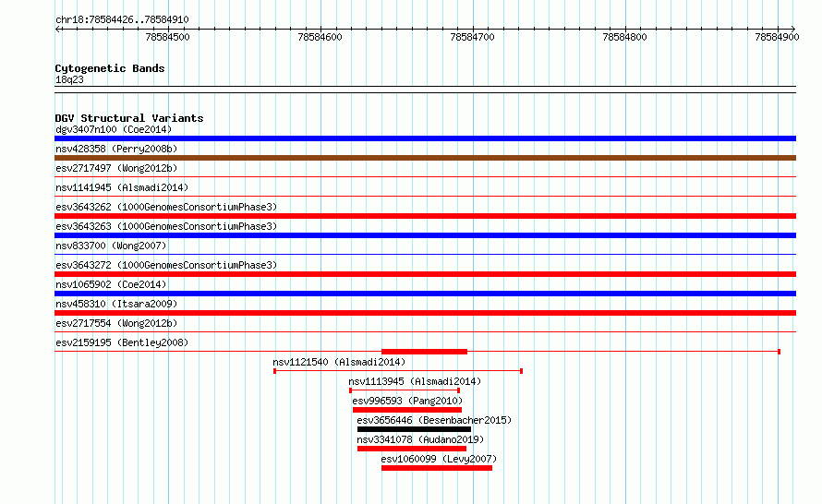822x504 pixels.
Task: Click the esv1060099 (Levy2007) label
Action: pos(439,459)
